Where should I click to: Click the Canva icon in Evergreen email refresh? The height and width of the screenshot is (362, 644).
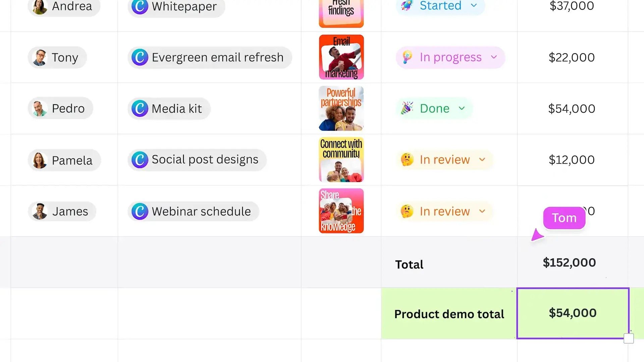tap(140, 57)
